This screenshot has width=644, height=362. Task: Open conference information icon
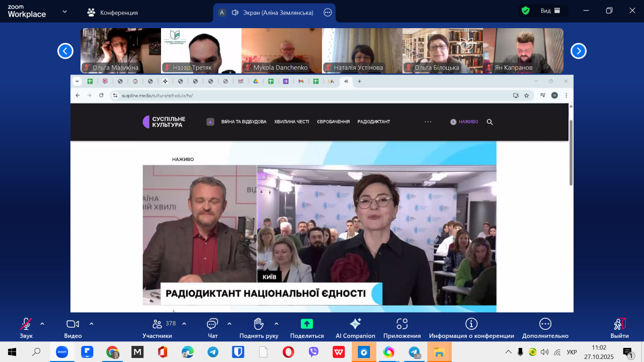coord(471,324)
